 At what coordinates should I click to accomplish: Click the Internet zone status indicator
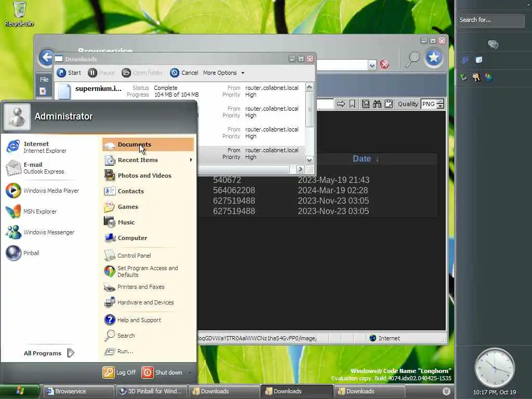385,338
